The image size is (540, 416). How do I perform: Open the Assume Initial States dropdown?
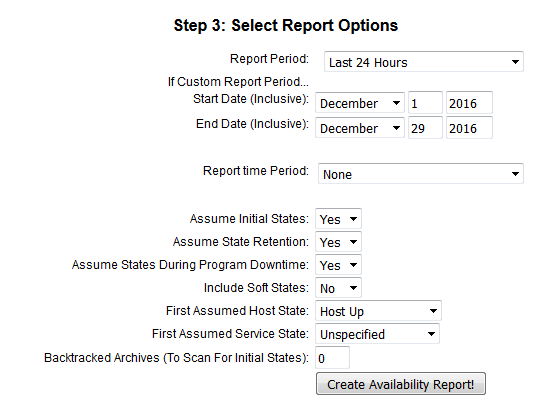click(338, 219)
